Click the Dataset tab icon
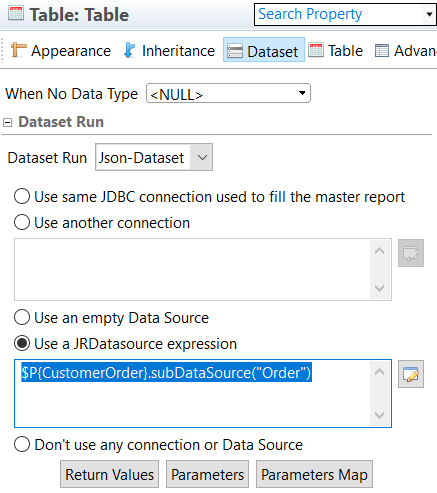This screenshot has height=493, width=437. (235, 51)
